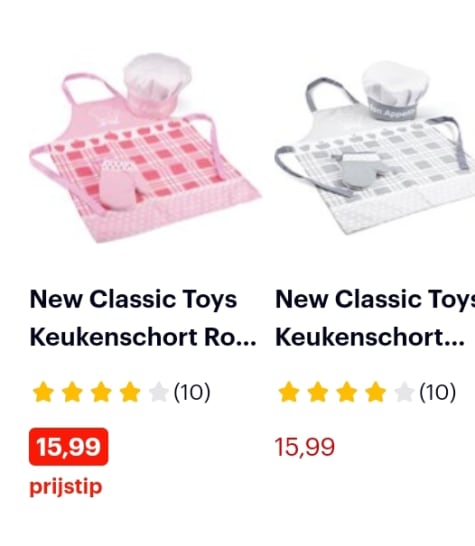Screen dimensions: 475x546
Task: Click the second star of pink apron rating
Action: tap(72, 392)
